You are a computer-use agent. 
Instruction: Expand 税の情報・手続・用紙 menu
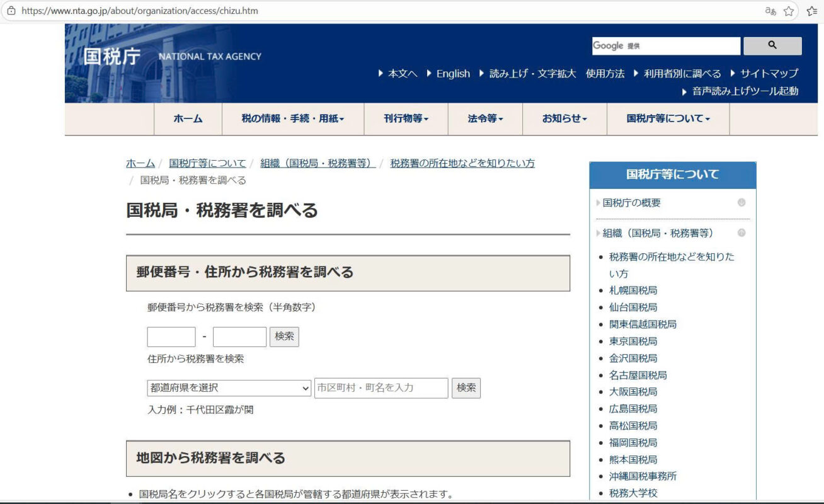292,118
